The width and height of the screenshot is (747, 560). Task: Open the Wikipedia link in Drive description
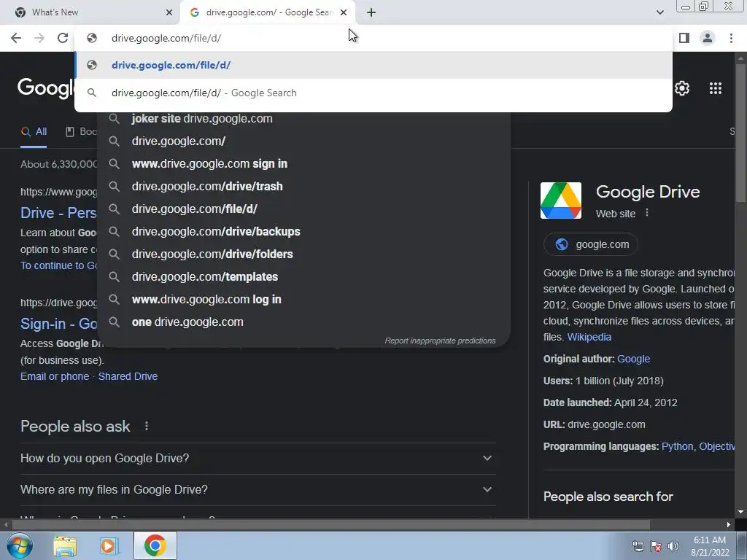589,337
